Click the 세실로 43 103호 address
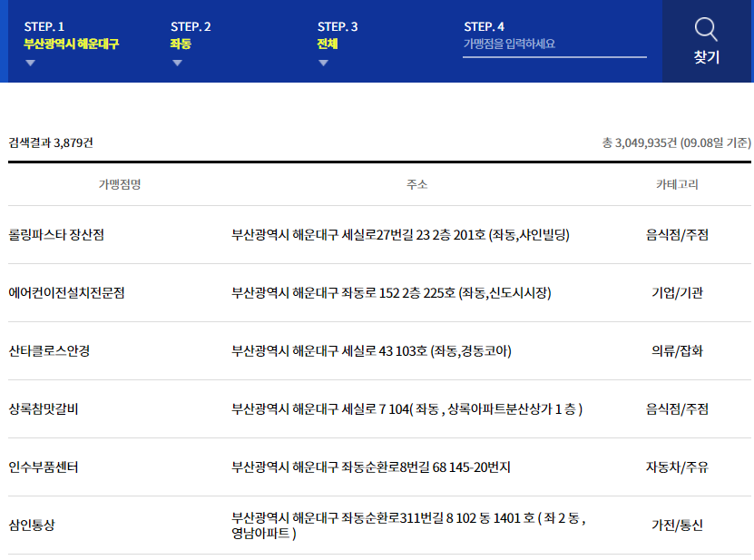 tap(371, 350)
